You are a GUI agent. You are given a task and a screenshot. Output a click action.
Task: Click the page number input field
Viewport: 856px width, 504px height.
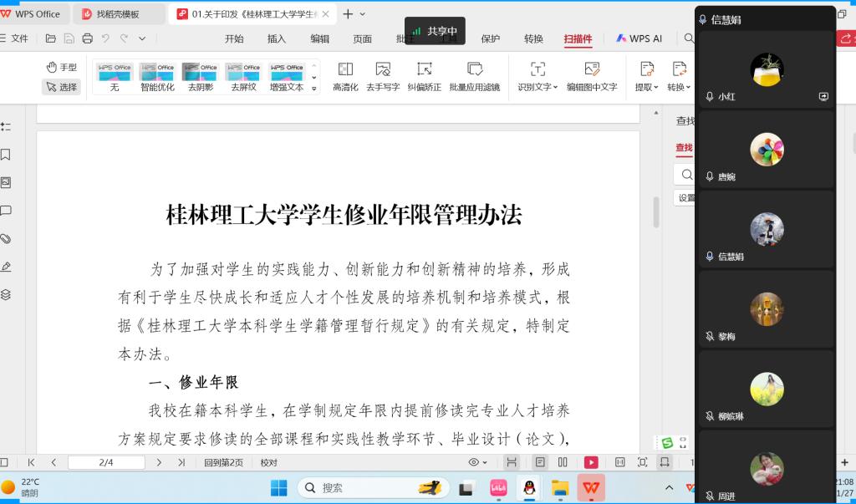tap(106, 462)
